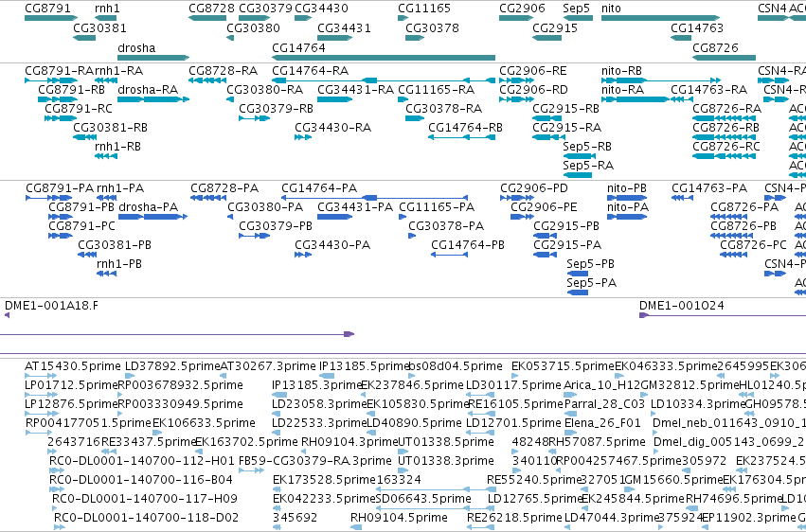
Task: Select the CG8726-PB protein label
Action: click(743, 226)
